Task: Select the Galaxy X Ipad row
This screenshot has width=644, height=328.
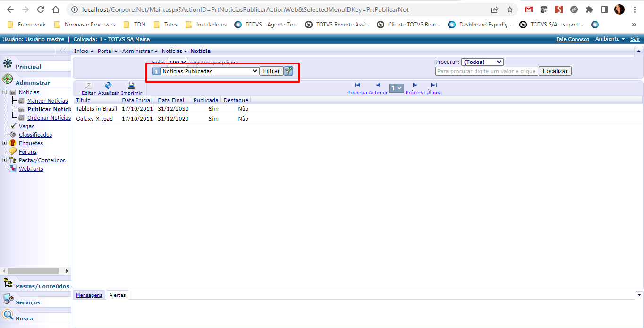Action: coord(357,119)
